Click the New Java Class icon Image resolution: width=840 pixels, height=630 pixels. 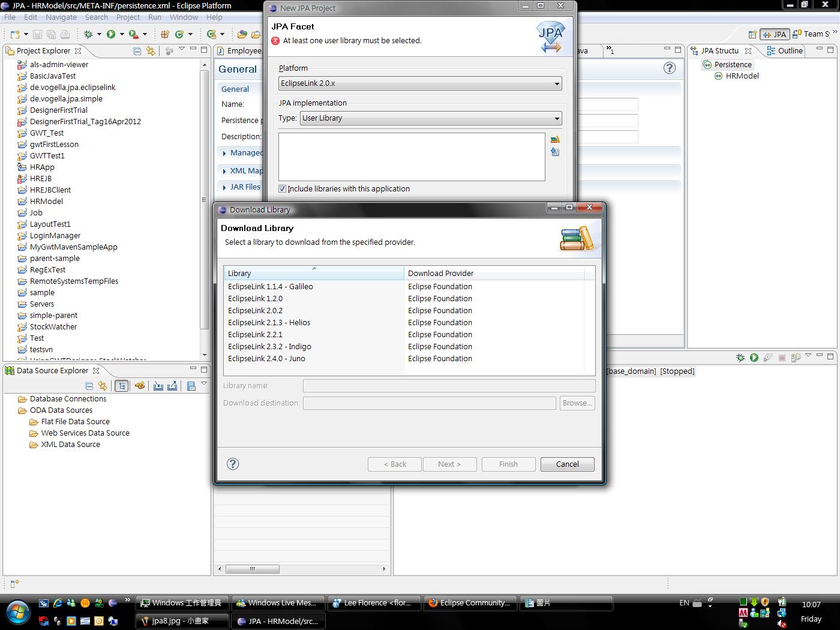click(179, 34)
